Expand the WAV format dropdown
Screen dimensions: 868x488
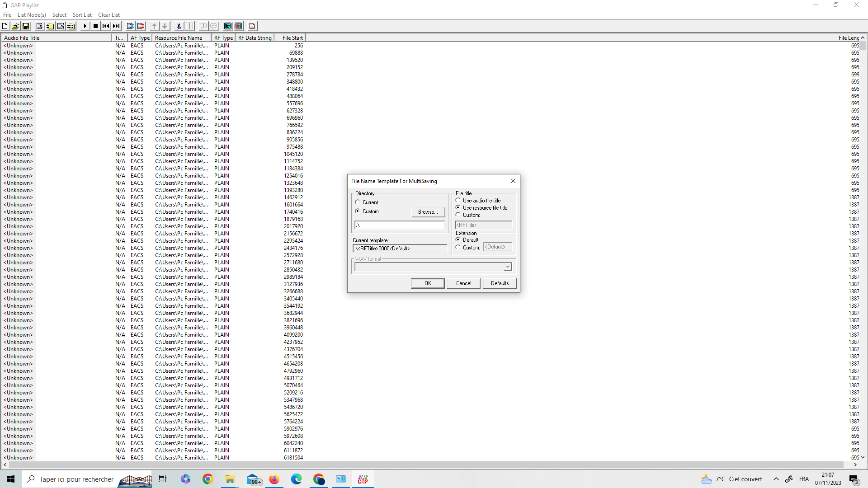(508, 267)
